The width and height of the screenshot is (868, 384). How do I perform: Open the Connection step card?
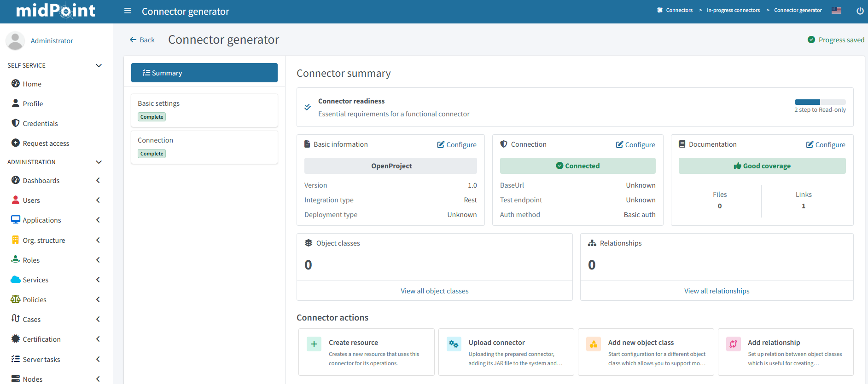pos(204,147)
